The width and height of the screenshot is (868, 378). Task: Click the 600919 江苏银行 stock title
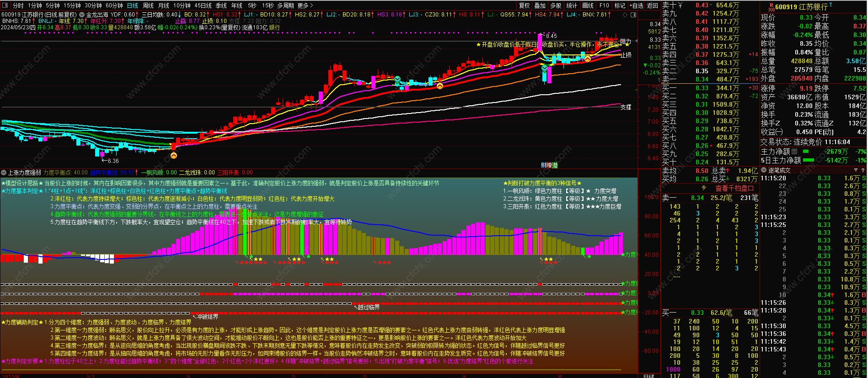(801, 7)
